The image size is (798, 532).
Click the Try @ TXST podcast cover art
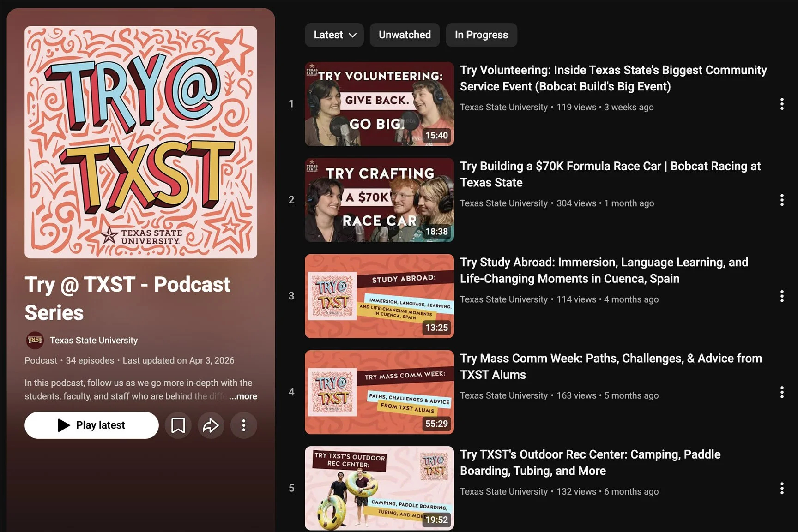(x=141, y=142)
